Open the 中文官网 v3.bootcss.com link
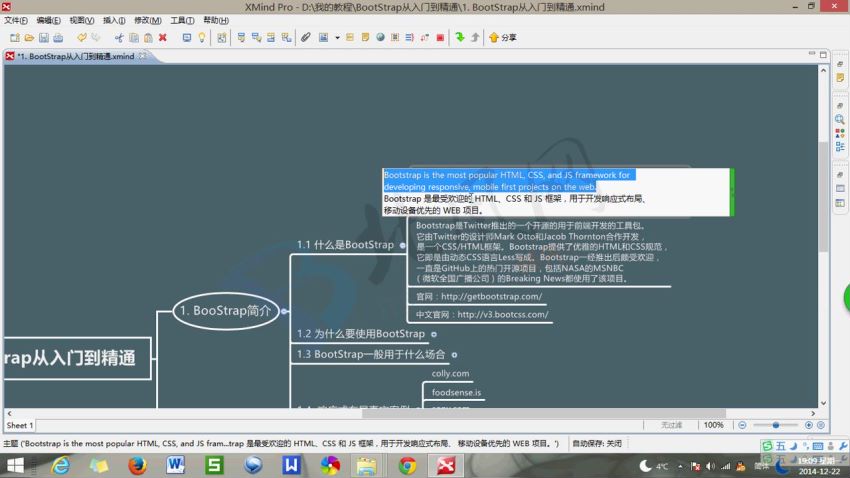This screenshot has width=850, height=478. pos(482,314)
